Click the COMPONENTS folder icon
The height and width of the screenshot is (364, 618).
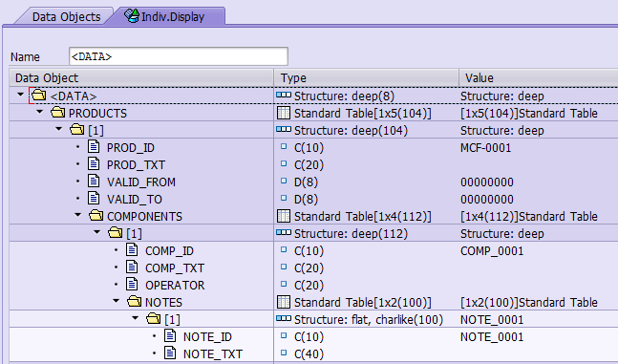pyautogui.click(x=96, y=216)
